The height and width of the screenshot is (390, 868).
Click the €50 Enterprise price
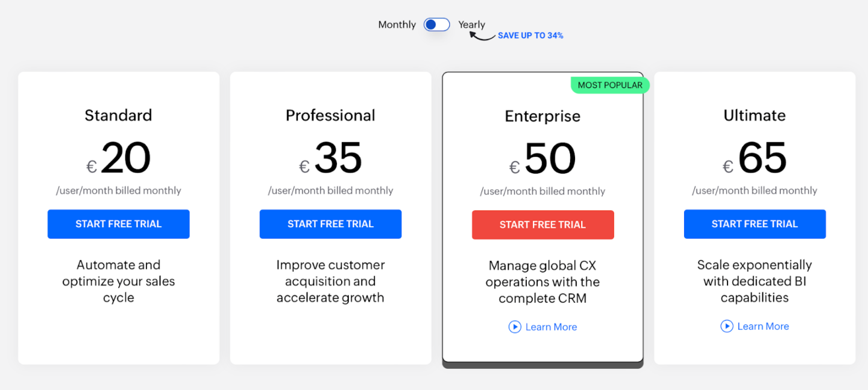tap(542, 158)
